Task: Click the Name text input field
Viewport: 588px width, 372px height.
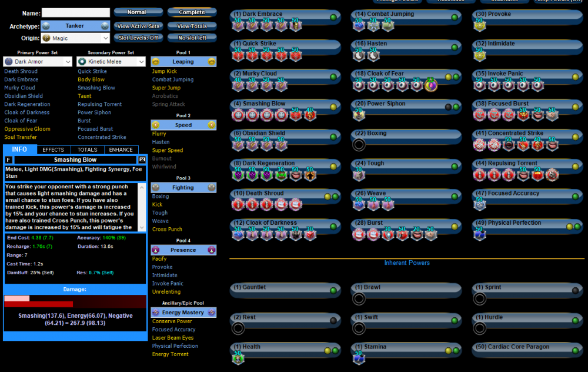Action: [75, 12]
